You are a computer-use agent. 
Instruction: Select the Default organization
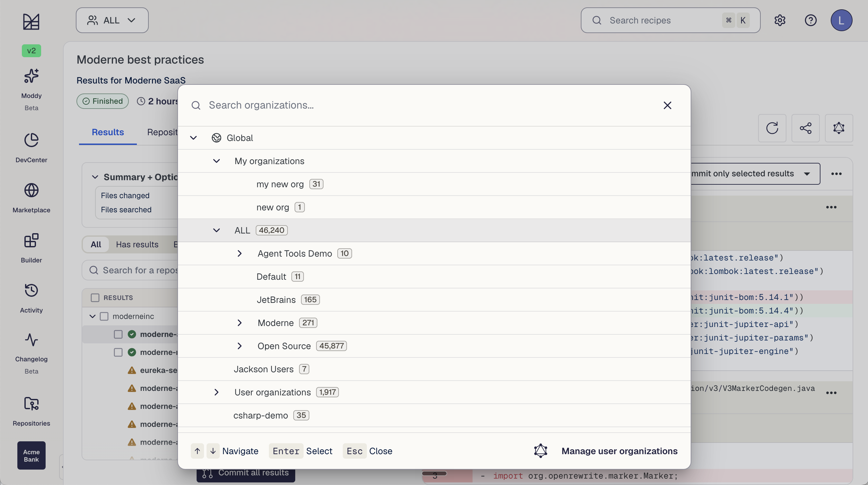(x=434, y=277)
